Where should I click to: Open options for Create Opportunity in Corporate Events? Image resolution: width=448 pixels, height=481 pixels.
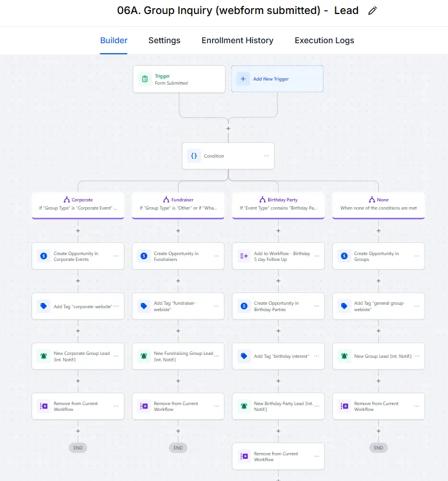(x=116, y=256)
